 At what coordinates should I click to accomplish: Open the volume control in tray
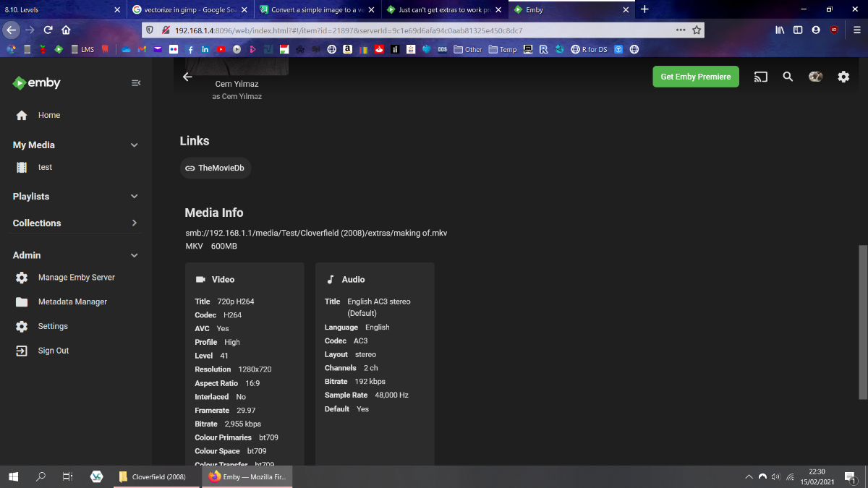click(x=776, y=477)
